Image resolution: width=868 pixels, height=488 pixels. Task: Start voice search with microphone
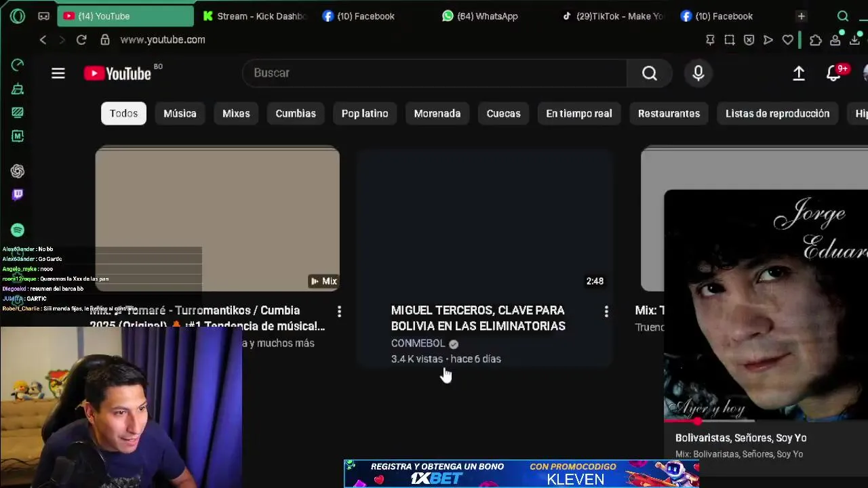[698, 73]
